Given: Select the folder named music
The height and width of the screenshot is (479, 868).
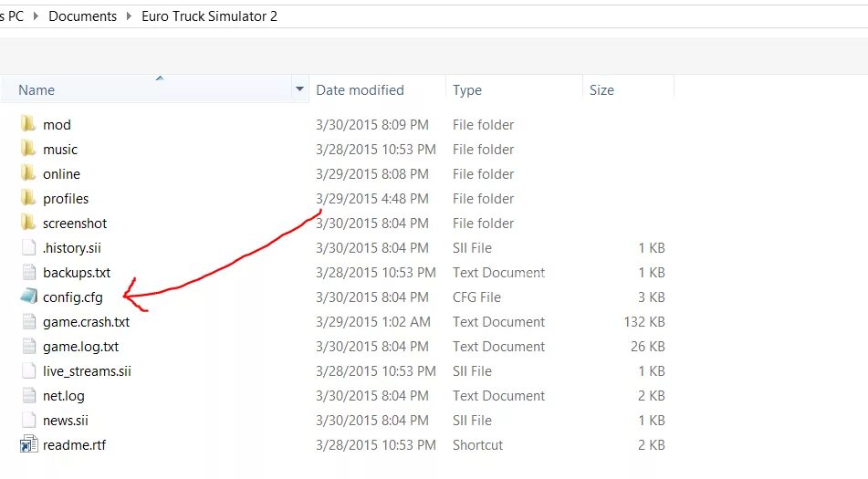Looking at the screenshot, I should (60, 149).
